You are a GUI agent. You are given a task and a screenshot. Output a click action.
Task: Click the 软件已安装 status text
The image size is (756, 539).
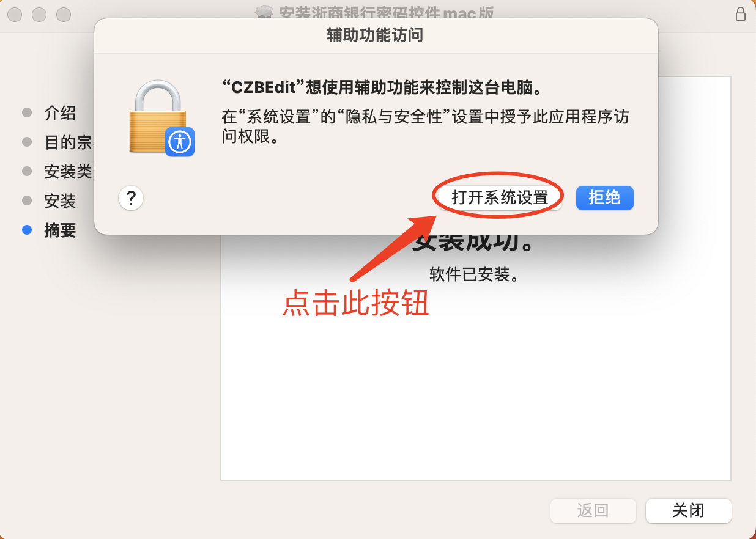coord(475,274)
